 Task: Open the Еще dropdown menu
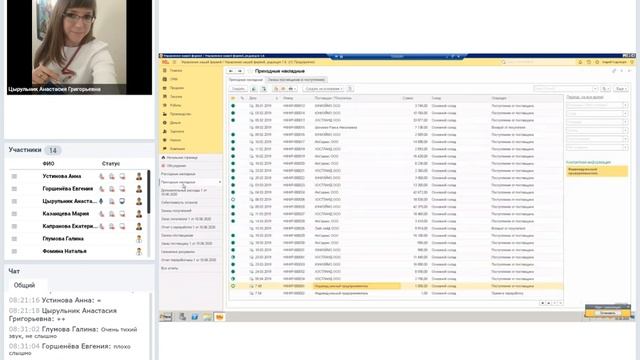pos(621,89)
